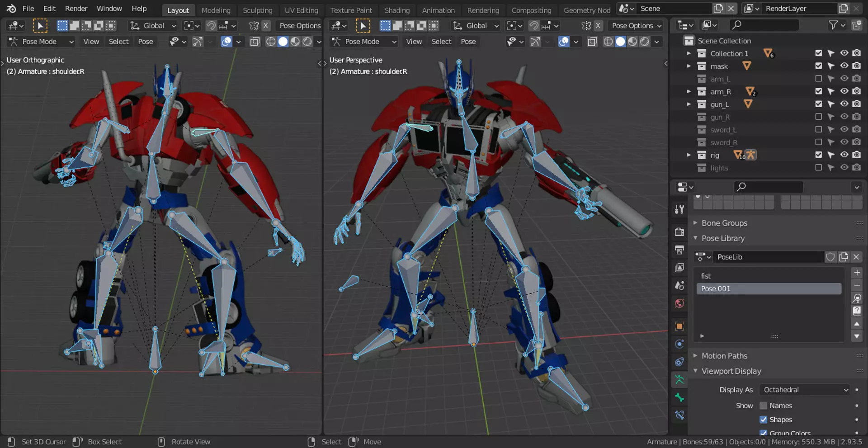Uncheck the Collection 1 exclude checkbox

click(x=818, y=53)
